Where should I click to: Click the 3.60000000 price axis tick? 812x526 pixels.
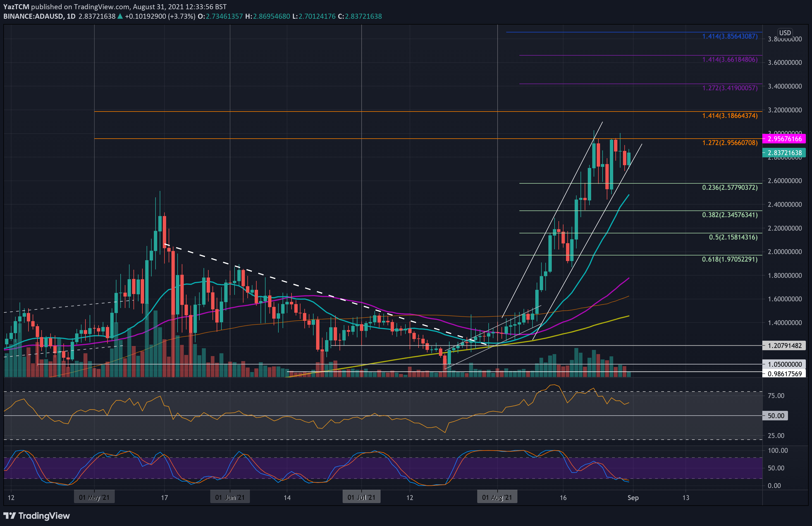(x=785, y=63)
